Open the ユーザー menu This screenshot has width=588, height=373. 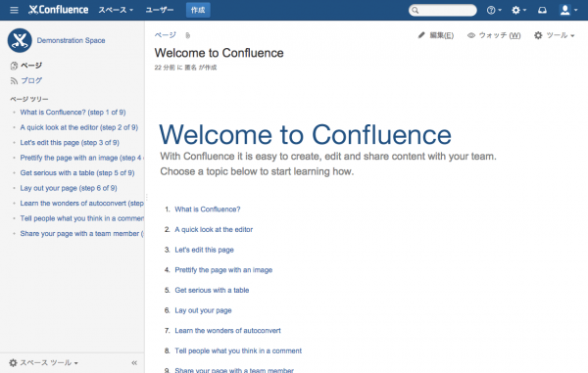click(x=160, y=10)
